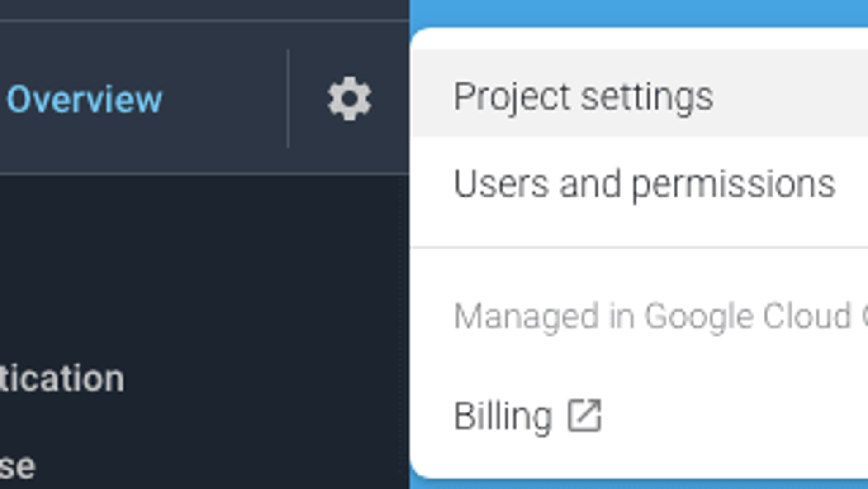
Task: Click the bottom blue strip under the menu
Action: pyautogui.click(x=633, y=484)
